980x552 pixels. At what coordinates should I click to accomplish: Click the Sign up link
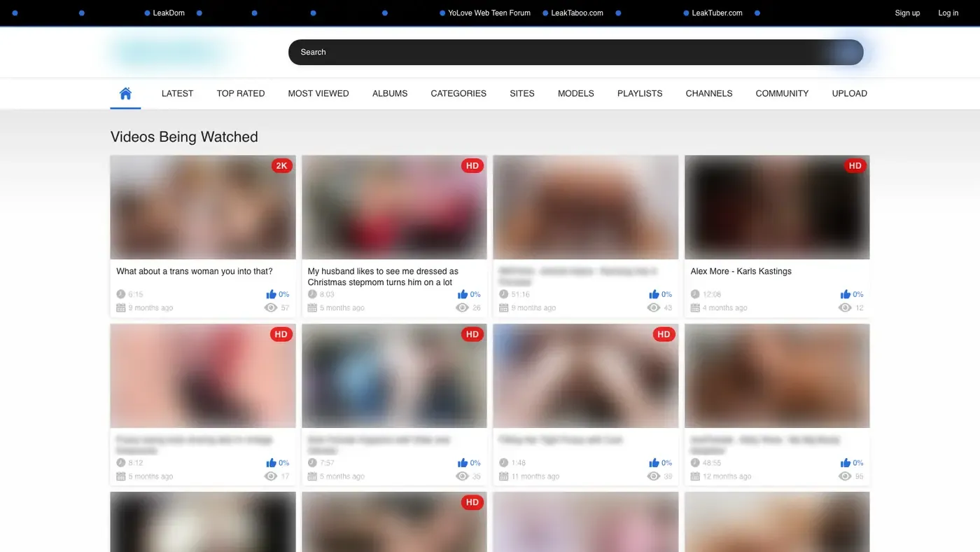[x=907, y=13]
